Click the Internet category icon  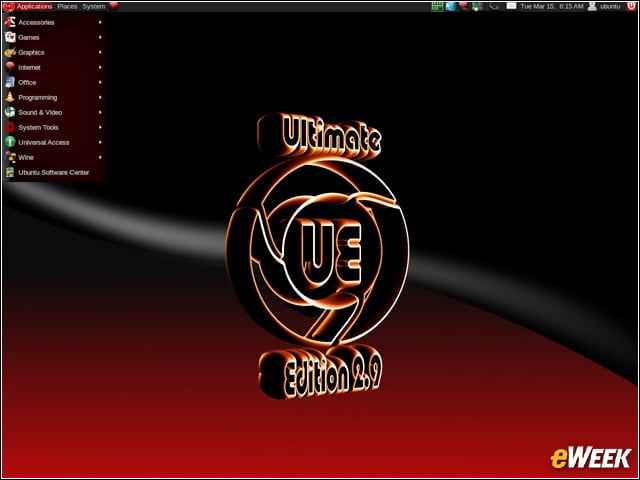coord(10,67)
